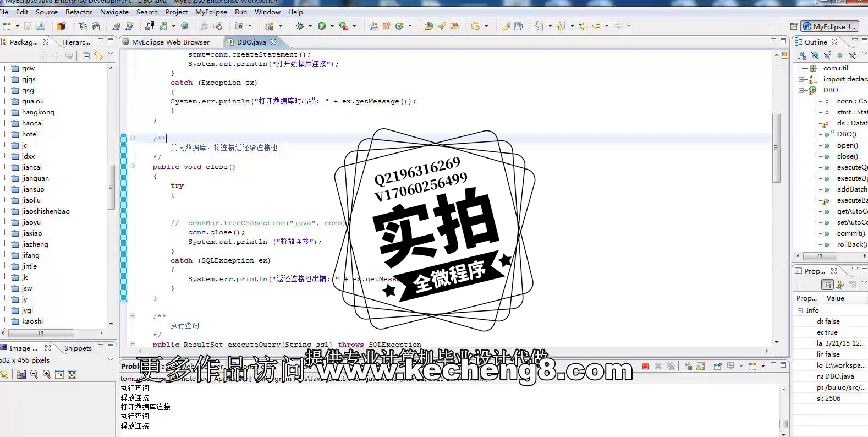Click the original size 100 icon
868x437 pixels.
point(59,374)
